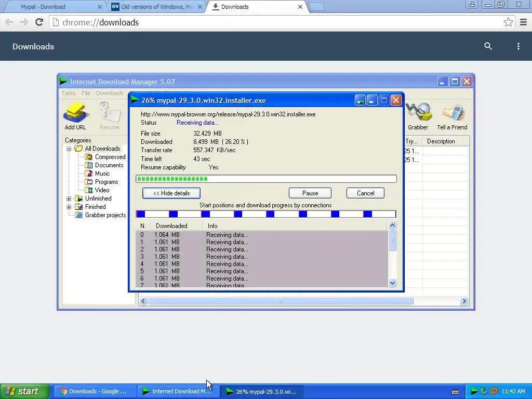Expand the Finished tree node
The image size is (532, 399).
69,207
